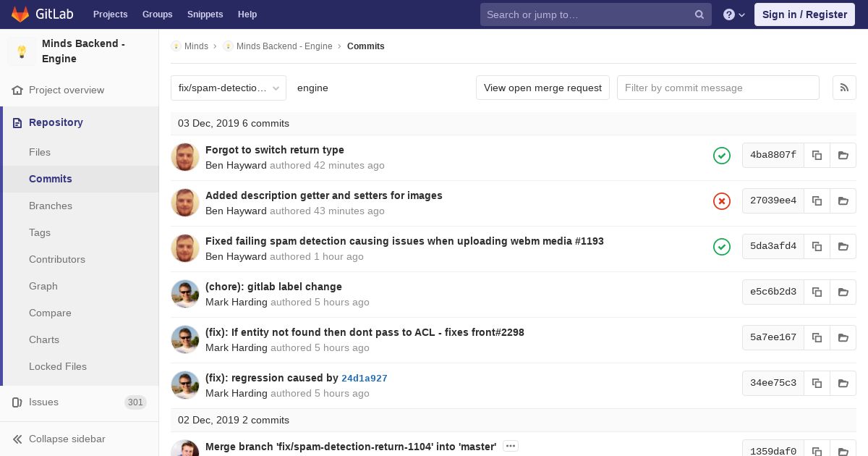
Task: Open passed pipeline status for 4ba8807f
Action: click(x=722, y=156)
